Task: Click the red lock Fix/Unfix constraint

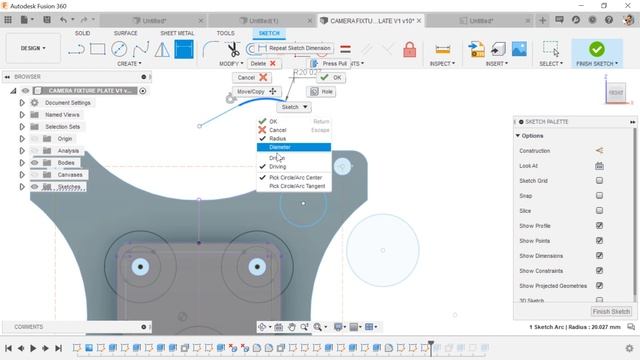Action: (409, 49)
